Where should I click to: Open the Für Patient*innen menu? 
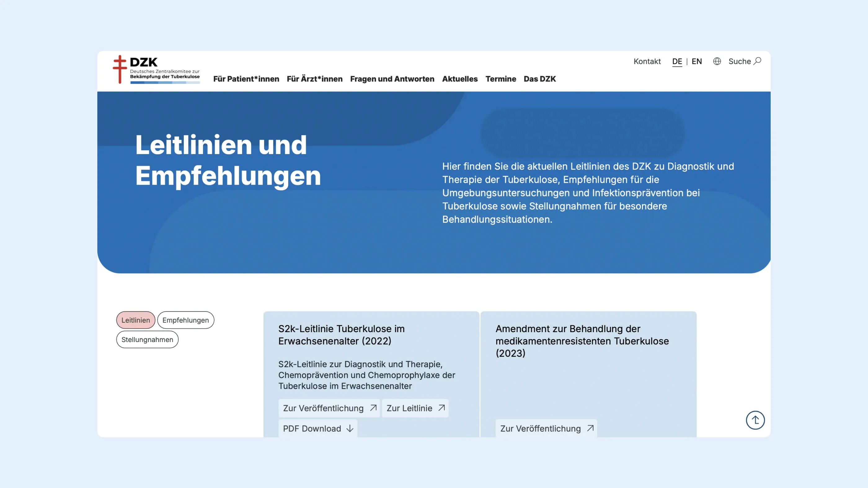pos(246,79)
